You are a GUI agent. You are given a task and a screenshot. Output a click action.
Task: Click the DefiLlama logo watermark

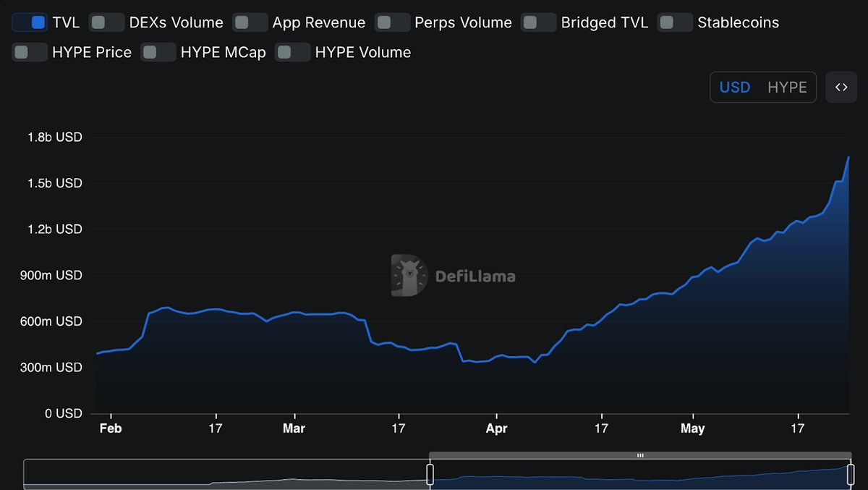(x=454, y=276)
